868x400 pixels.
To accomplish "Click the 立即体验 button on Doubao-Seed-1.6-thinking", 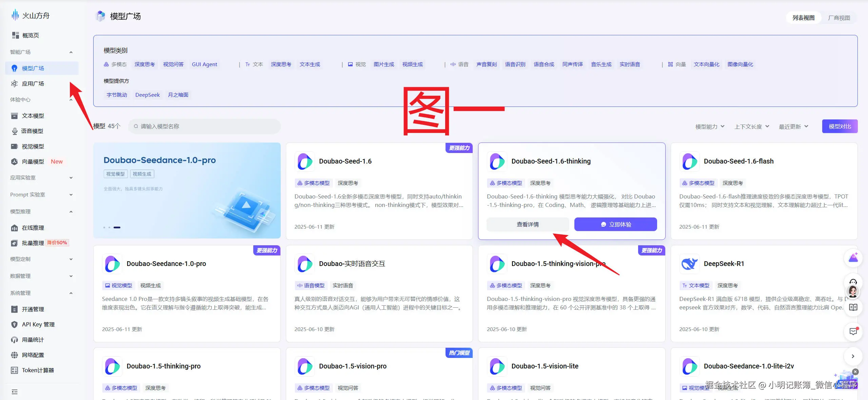I will pos(615,225).
